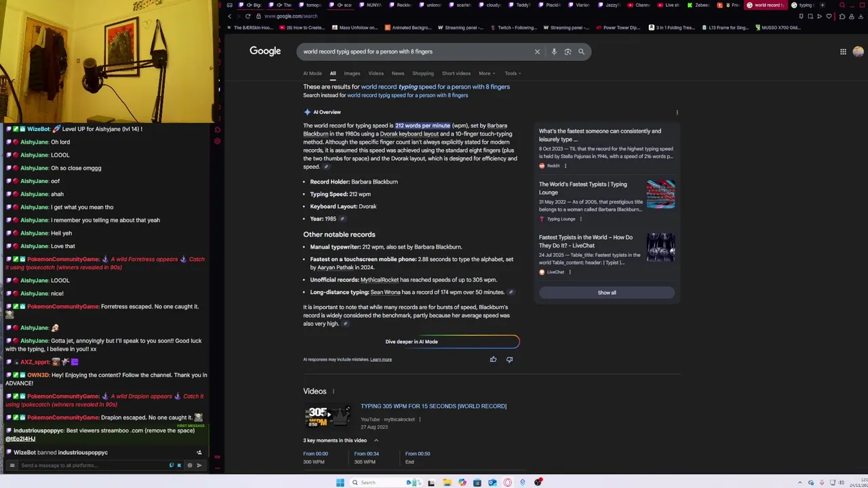The image size is (868, 488).
Task: Toggle Twitch platform in chat input
Action: point(172,466)
